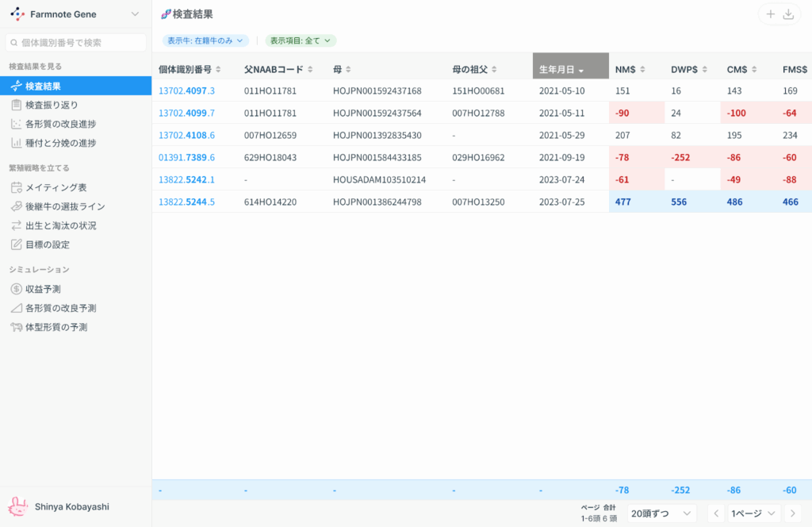Click the Farmnote Gene logo icon
This screenshot has width=812, height=527.
(x=17, y=14)
